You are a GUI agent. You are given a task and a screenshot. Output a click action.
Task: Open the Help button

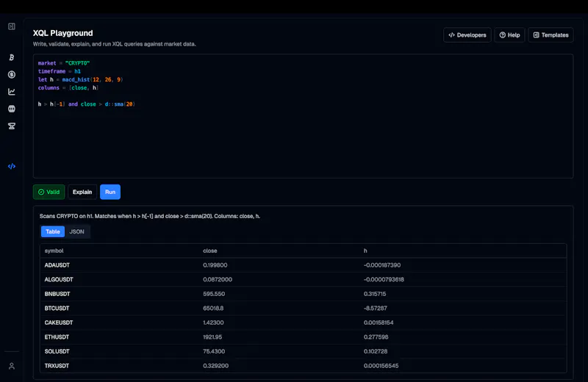pos(509,35)
